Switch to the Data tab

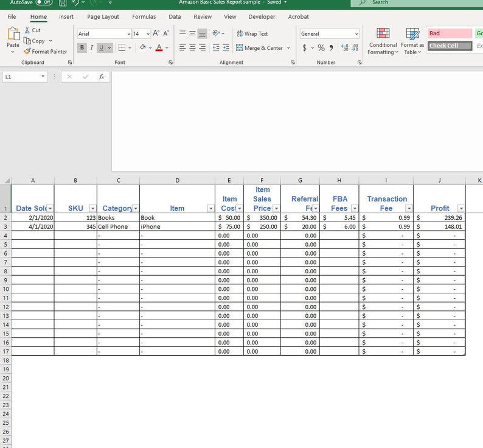click(175, 16)
